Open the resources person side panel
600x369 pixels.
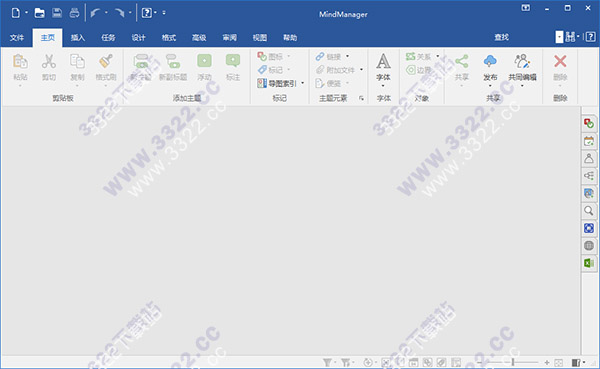click(x=589, y=158)
